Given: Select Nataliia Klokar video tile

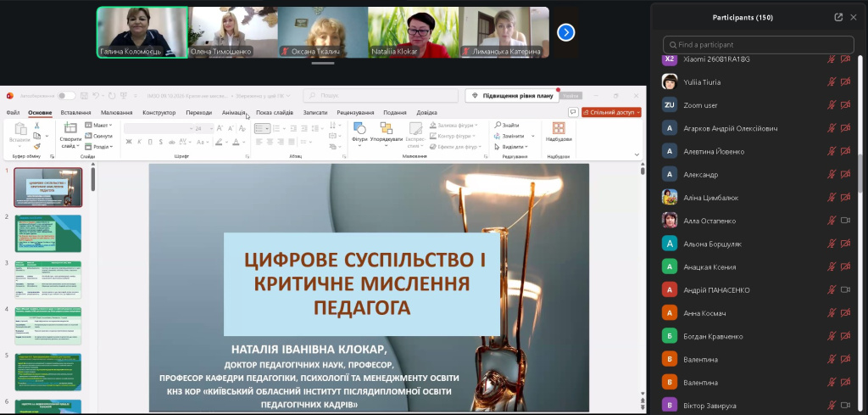Looking at the screenshot, I should pos(414,32).
